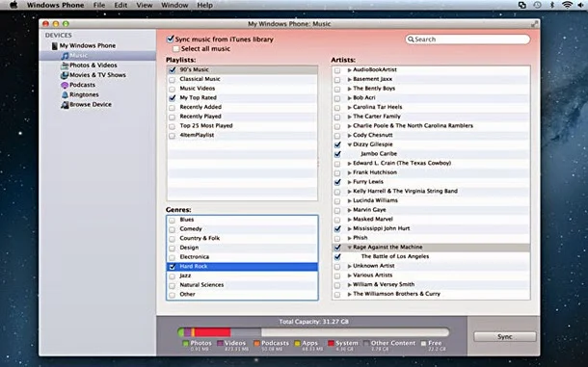Click the fullscreen arrows icon in title bar
The image size is (588, 367).
click(534, 24)
